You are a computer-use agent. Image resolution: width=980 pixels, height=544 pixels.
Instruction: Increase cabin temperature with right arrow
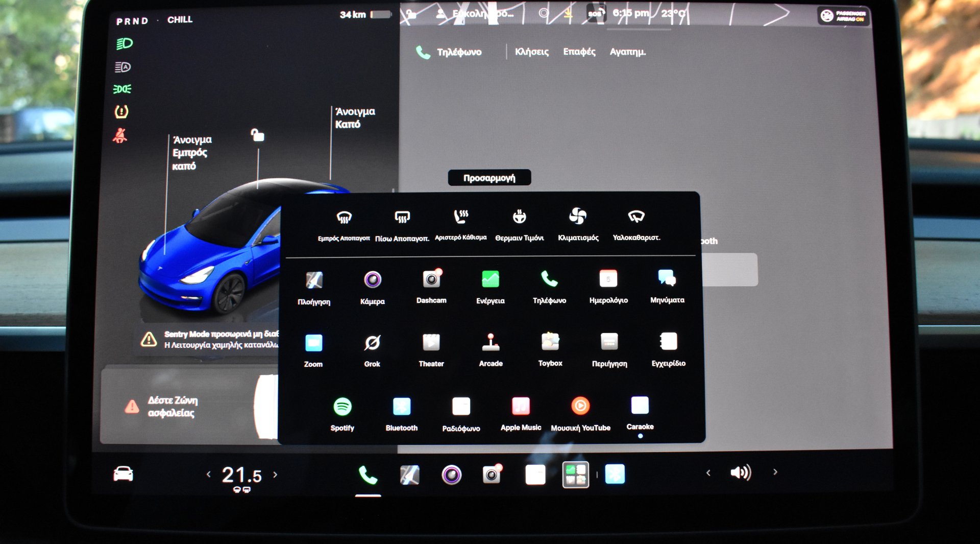click(x=276, y=475)
